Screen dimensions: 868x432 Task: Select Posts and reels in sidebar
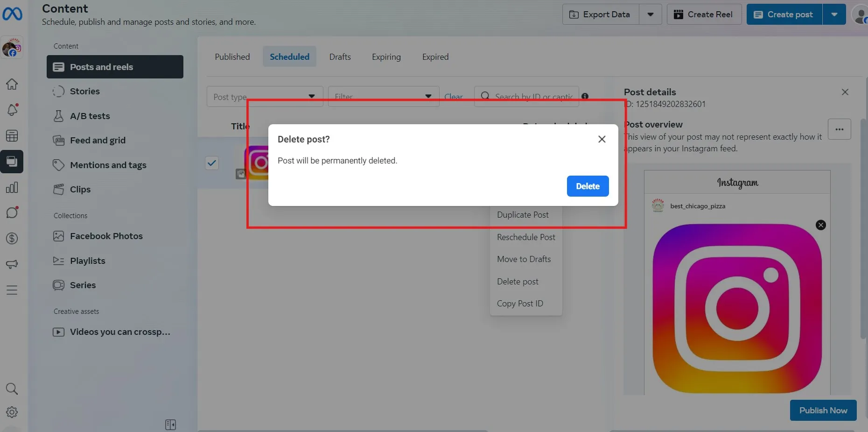point(115,67)
